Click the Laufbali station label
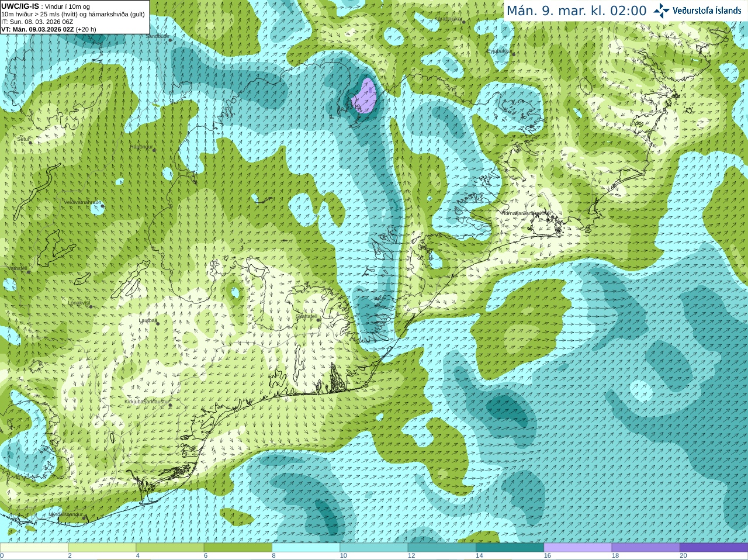 click(147, 320)
